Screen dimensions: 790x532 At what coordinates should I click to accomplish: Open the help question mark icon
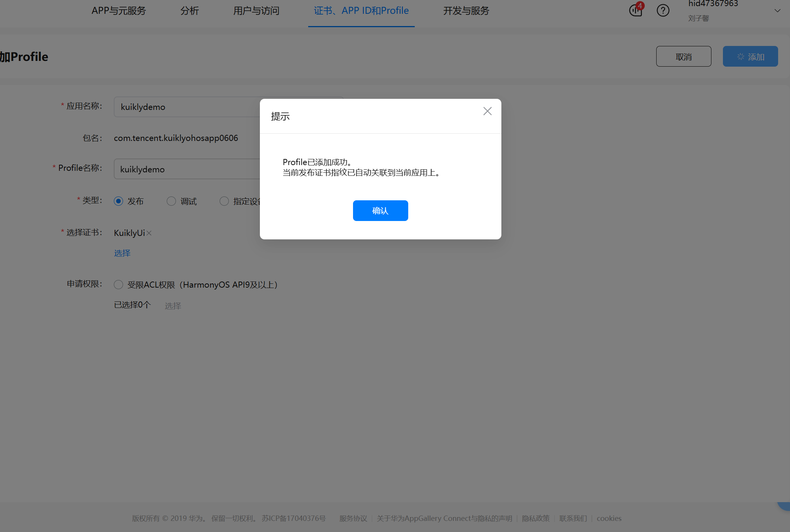[663, 10]
